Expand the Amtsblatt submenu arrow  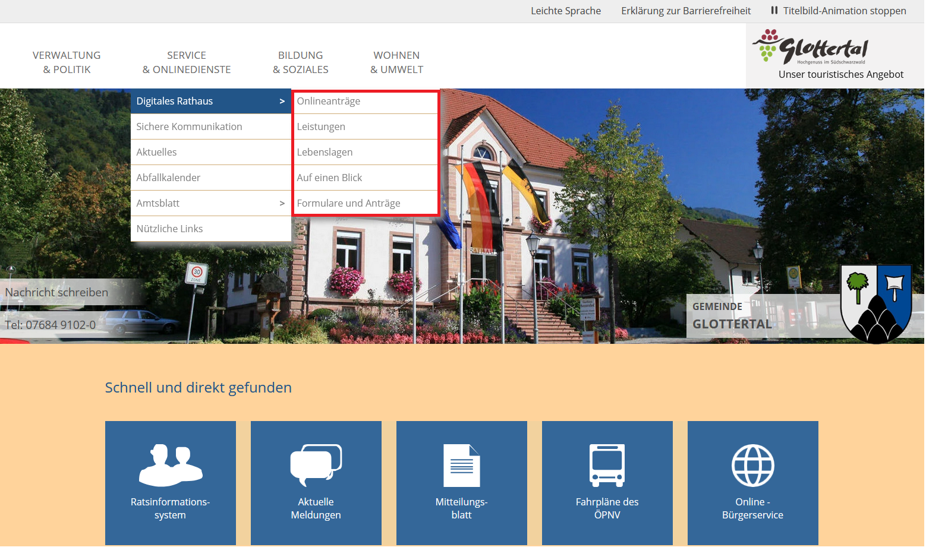coord(282,204)
